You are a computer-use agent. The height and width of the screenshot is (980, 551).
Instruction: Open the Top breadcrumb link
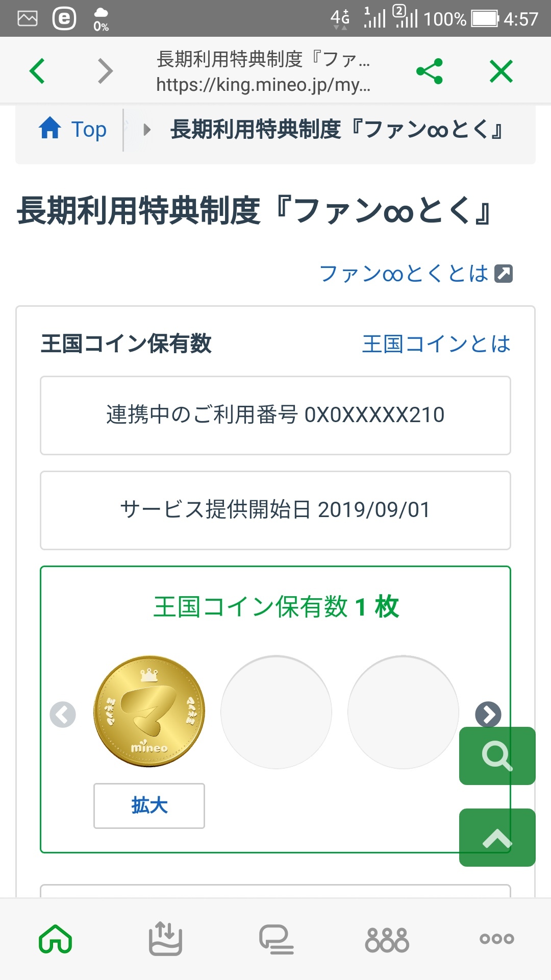click(89, 129)
